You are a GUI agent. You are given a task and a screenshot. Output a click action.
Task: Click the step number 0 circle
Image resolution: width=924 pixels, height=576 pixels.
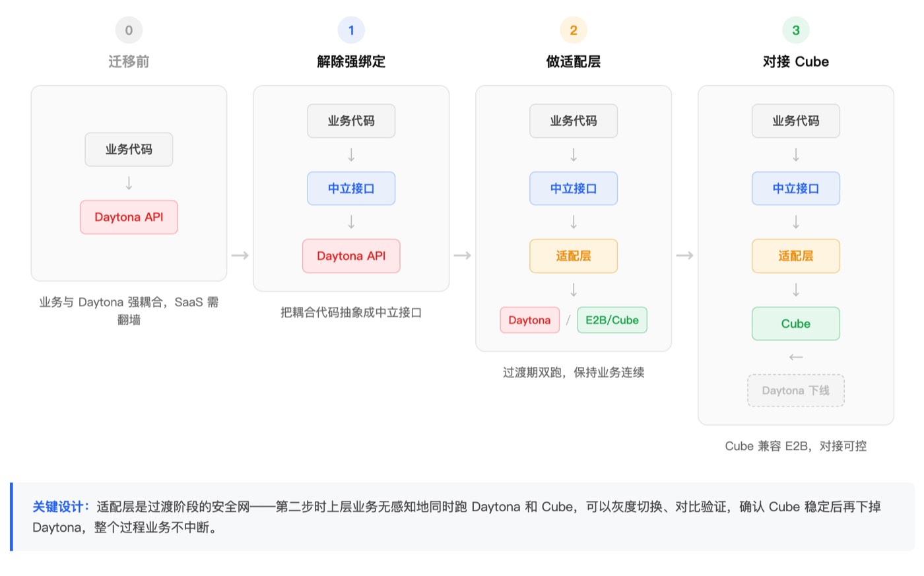tap(129, 30)
